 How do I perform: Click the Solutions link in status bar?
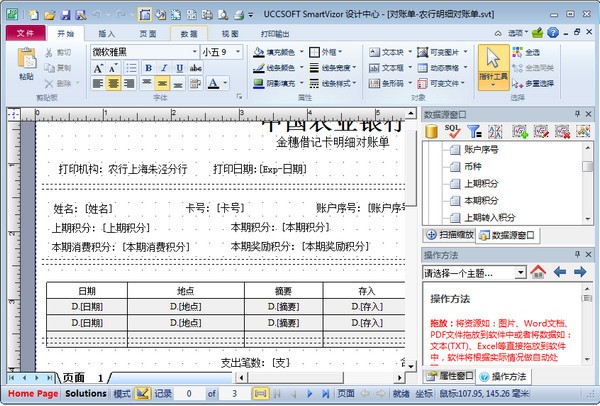click(86, 393)
